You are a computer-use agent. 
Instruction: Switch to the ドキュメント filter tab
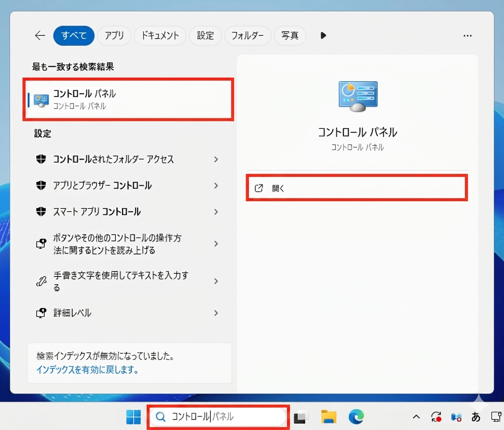160,36
